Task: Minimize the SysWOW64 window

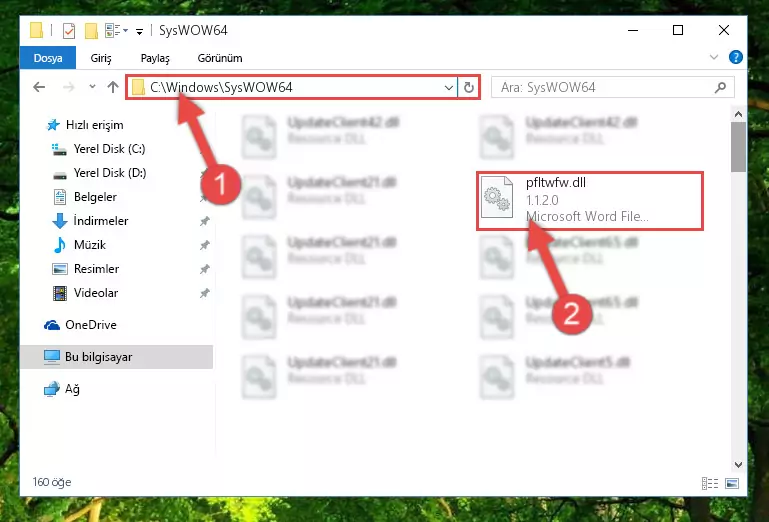Action: (x=633, y=30)
